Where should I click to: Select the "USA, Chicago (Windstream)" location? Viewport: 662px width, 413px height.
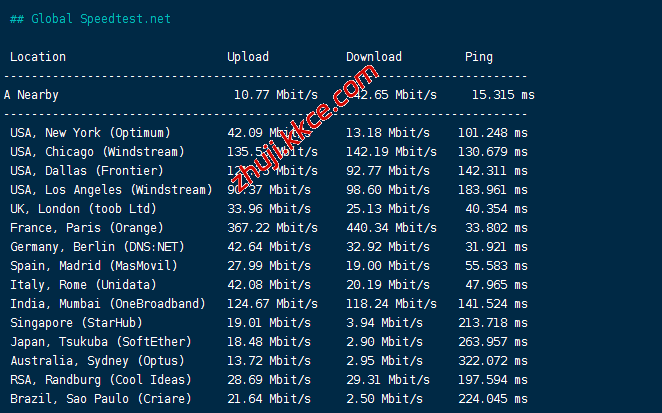point(97,152)
